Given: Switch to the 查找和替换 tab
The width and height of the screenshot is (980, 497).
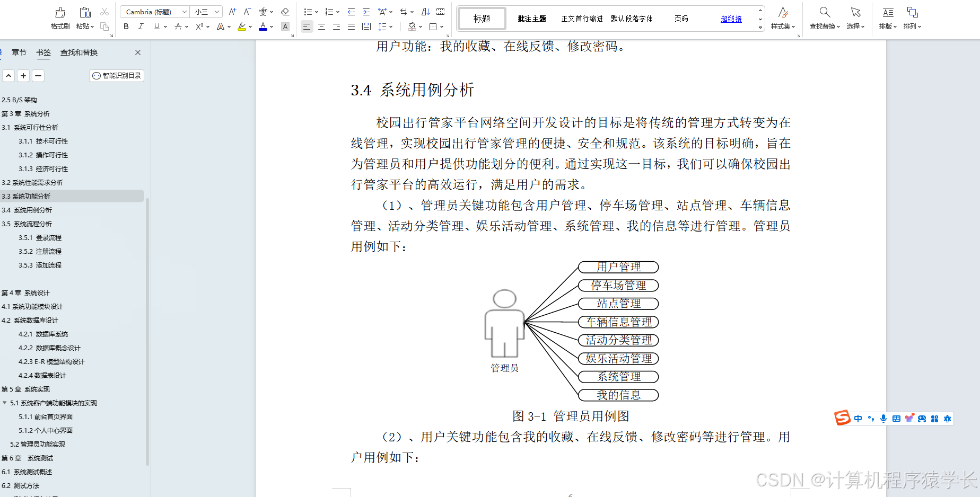Looking at the screenshot, I should point(79,52).
